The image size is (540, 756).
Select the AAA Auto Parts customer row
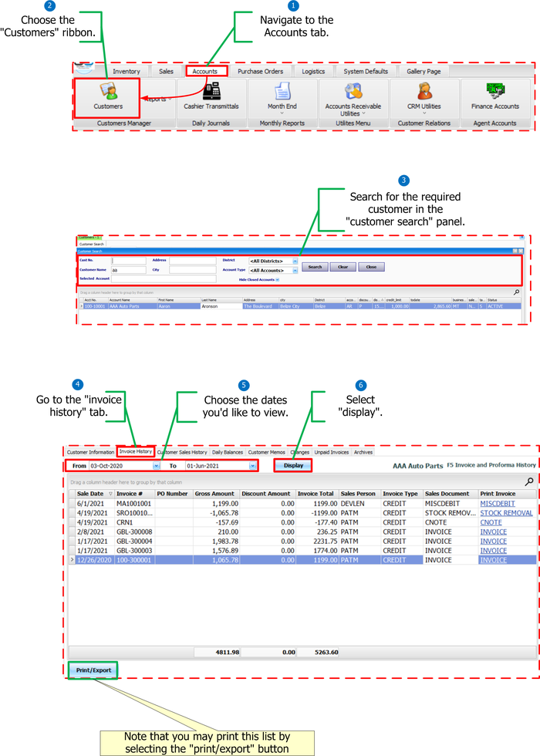(x=300, y=306)
